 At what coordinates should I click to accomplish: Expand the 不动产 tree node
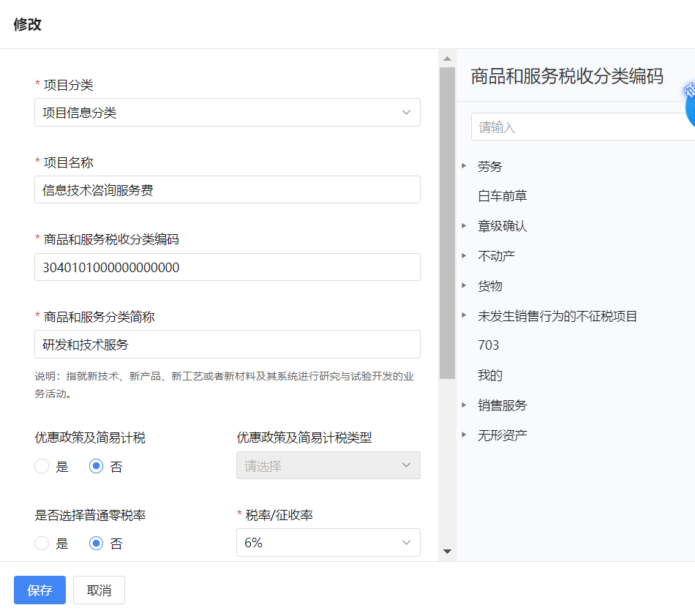pyautogui.click(x=464, y=256)
